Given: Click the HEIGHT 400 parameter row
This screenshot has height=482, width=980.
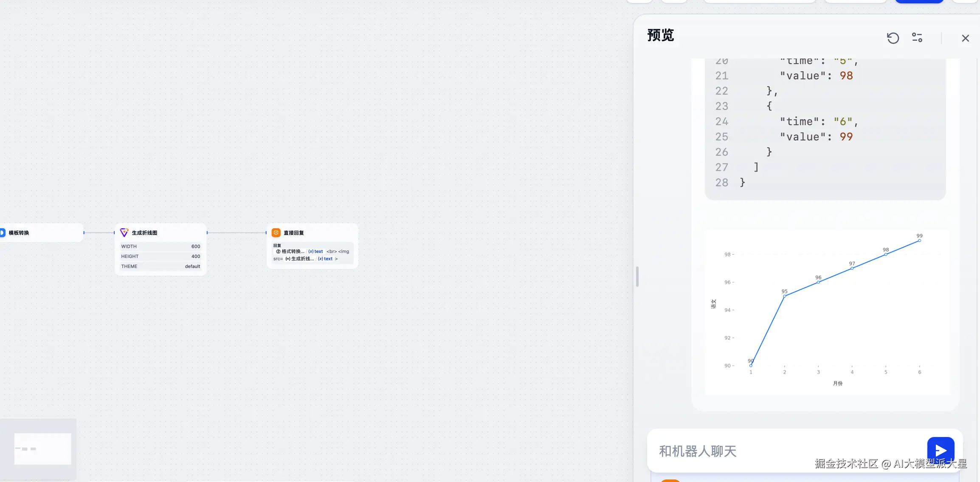Looking at the screenshot, I should pos(161,256).
